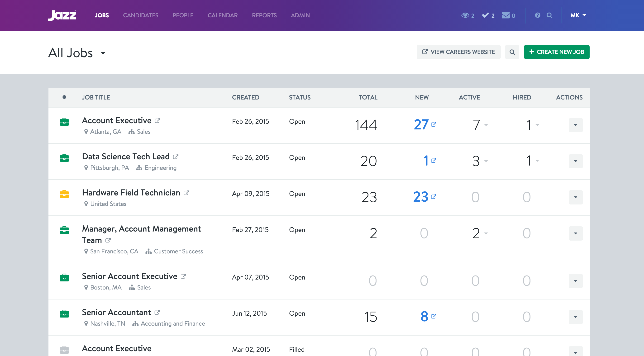Open the checkmark tasks notification icon
This screenshot has width=644, height=356.
486,15
